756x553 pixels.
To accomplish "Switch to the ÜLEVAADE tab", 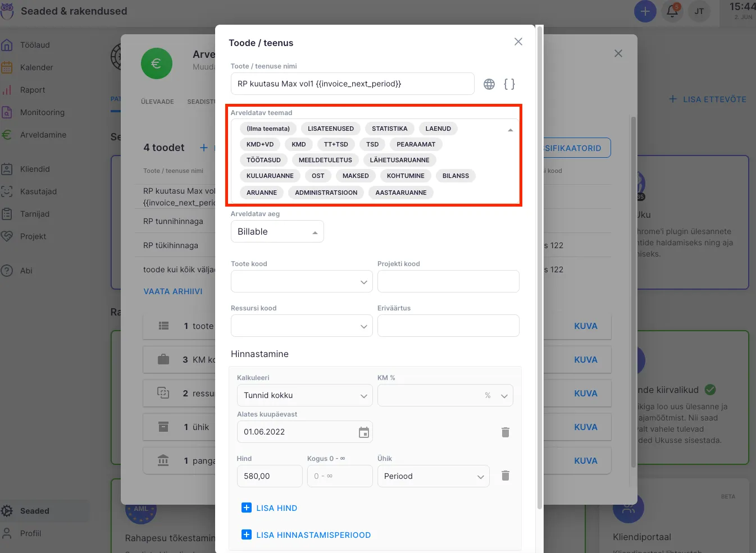I will tap(157, 102).
